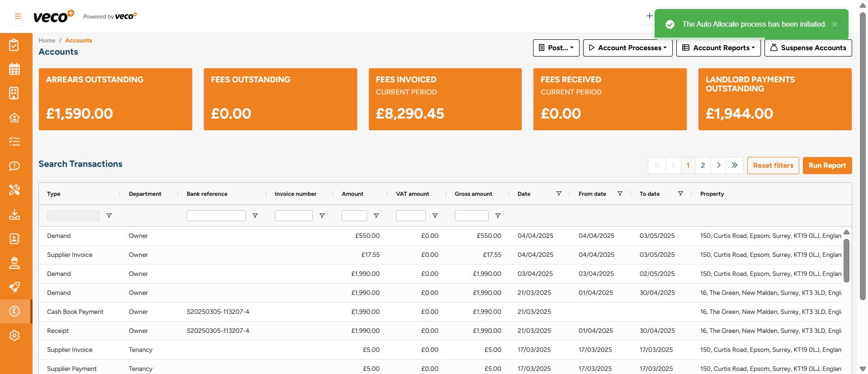Viewport: 868px width, 374px height.
Task: Expand the Post dropdown
Action: (x=556, y=48)
